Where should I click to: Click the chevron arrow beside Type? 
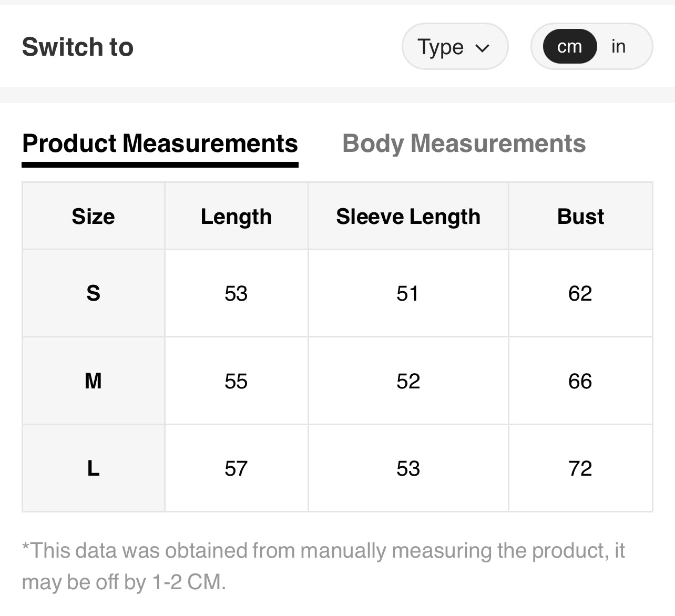click(x=482, y=48)
